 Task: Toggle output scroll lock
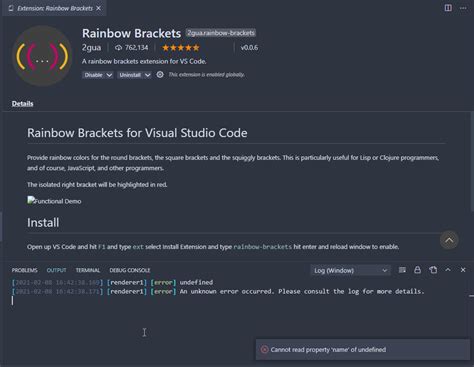pos(417,270)
